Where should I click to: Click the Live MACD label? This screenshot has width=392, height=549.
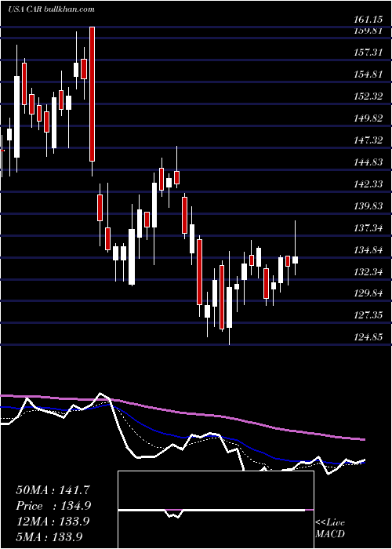tap(330, 528)
